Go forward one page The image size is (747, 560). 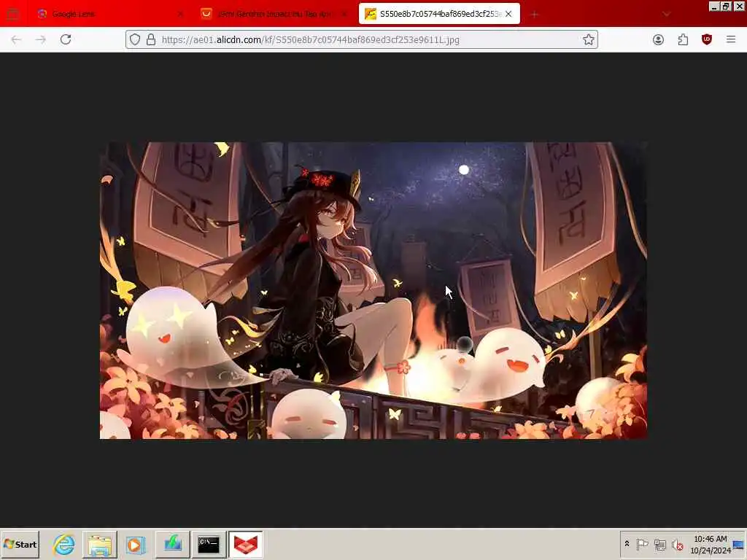tap(41, 39)
